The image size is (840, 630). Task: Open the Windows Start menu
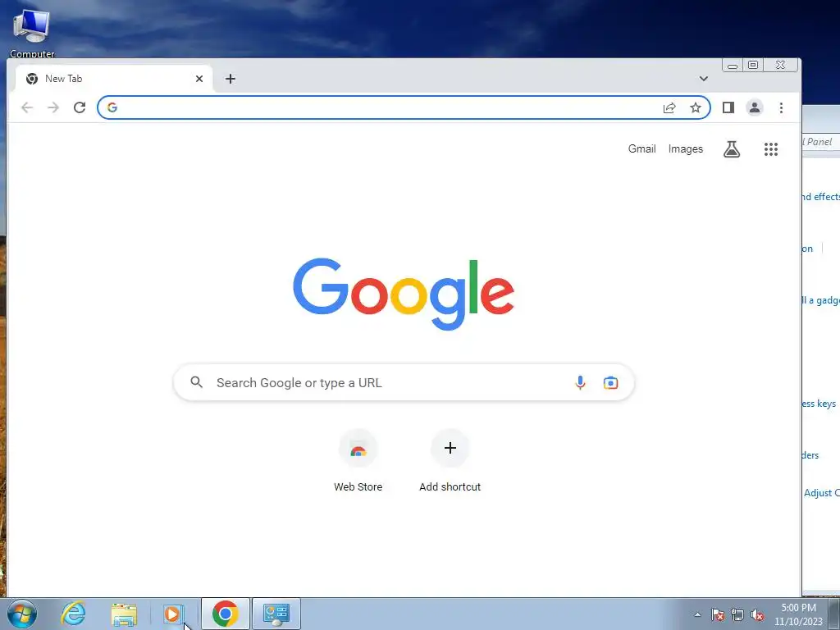click(x=22, y=614)
